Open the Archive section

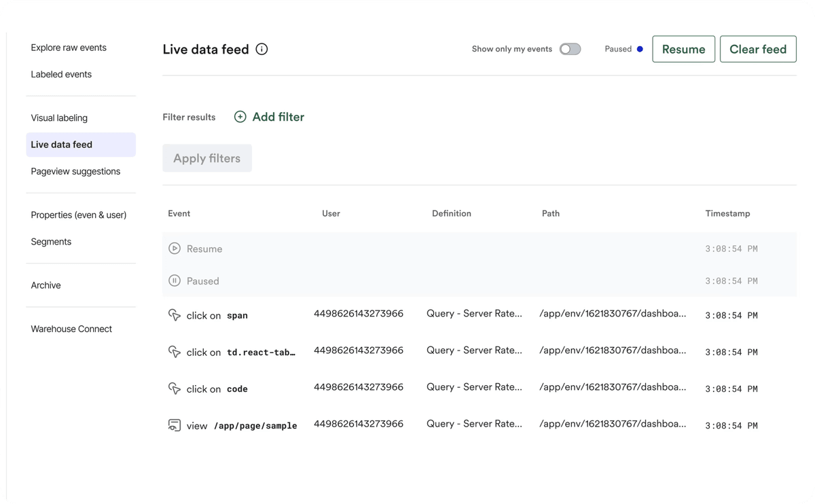coord(46,285)
